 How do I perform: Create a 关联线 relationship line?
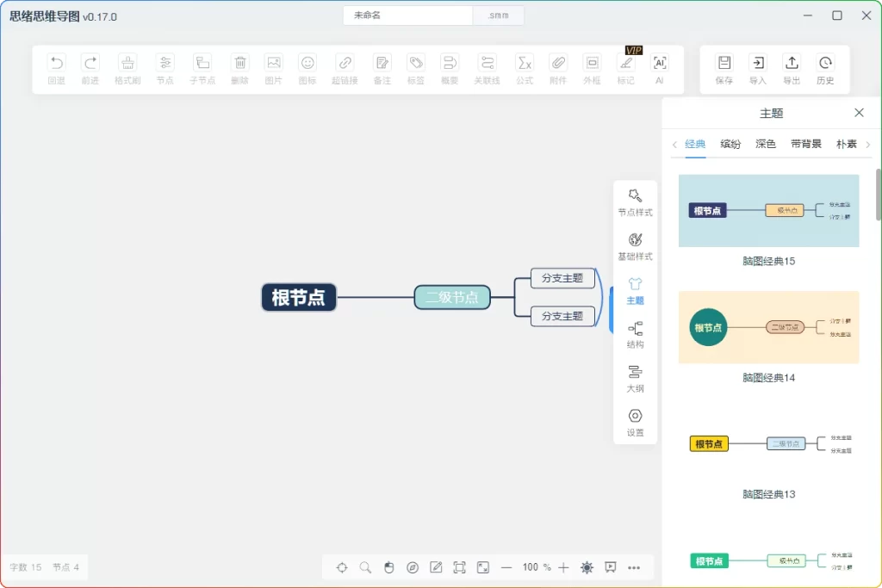[486, 69]
